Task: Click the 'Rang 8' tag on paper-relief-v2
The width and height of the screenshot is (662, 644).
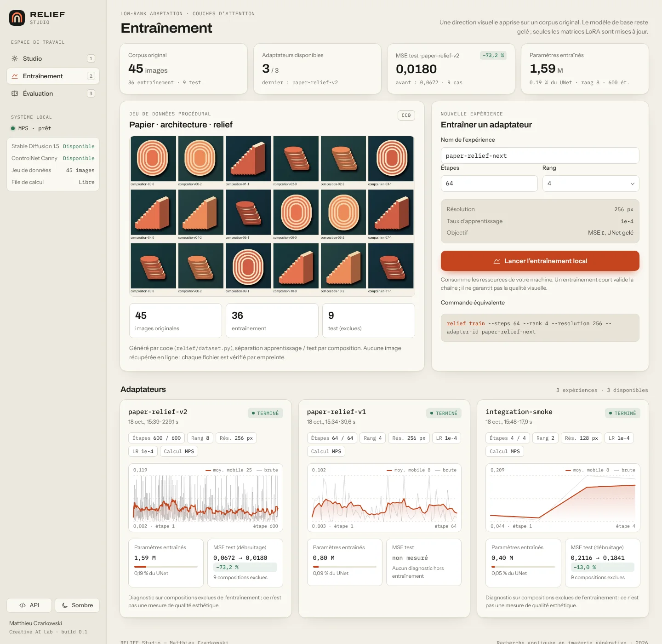Action: [x=200, y=438]
